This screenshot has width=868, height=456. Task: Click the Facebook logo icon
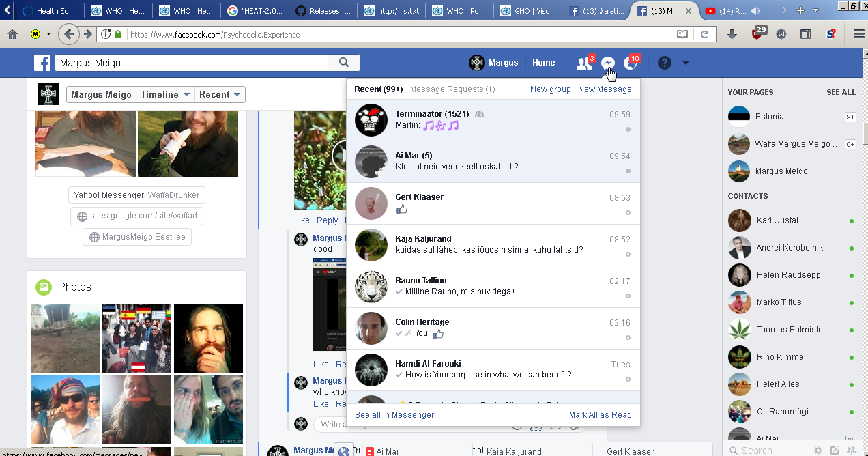point(42,63)
